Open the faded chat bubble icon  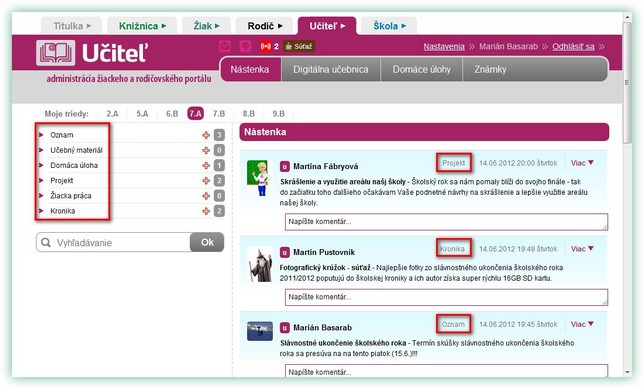(x=245, y=46)
